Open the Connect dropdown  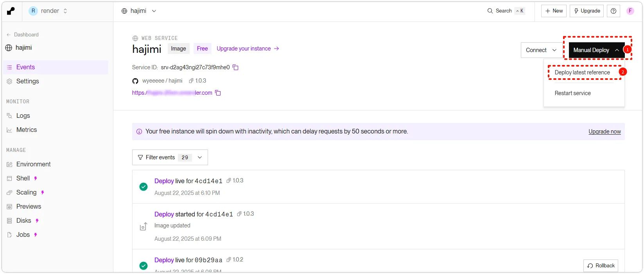click(541, 50)
